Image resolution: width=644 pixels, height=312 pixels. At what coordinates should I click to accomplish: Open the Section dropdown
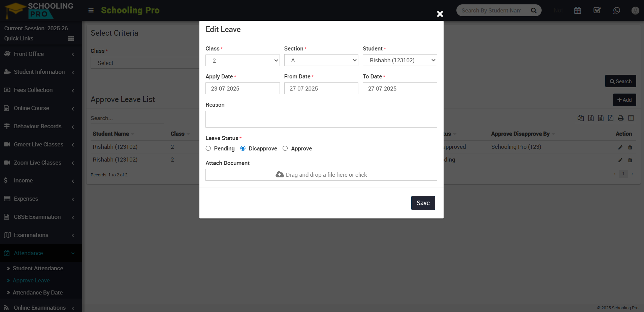(321, 60)
